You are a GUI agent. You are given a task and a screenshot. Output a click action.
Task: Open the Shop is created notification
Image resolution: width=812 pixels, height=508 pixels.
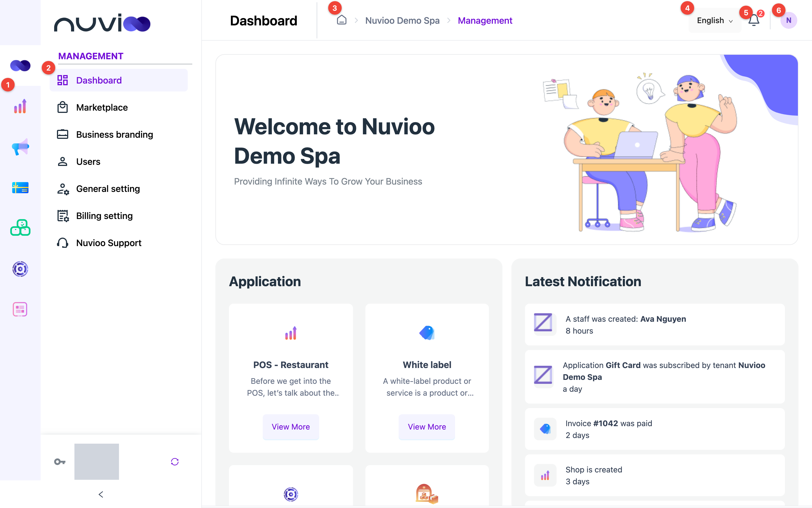coord(655,475)
